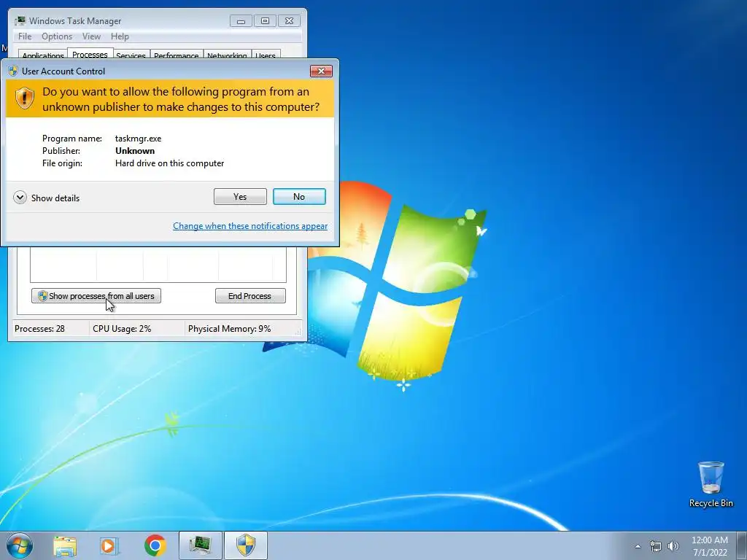Select Task Manager taskbar button
The width and height of the screenshot is (747, 560).
[x=201, y=545]
